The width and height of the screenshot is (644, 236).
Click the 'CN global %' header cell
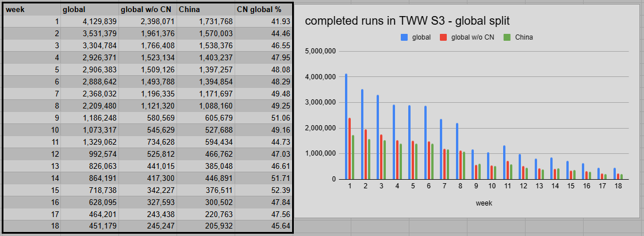tap(263, 9)
